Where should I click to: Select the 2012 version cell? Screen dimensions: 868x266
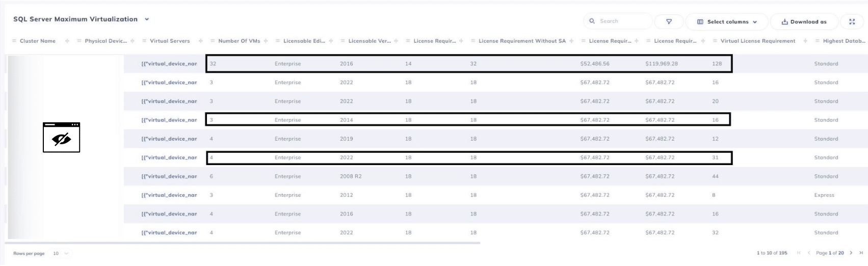pyautogui.click(x=347, y=195)
